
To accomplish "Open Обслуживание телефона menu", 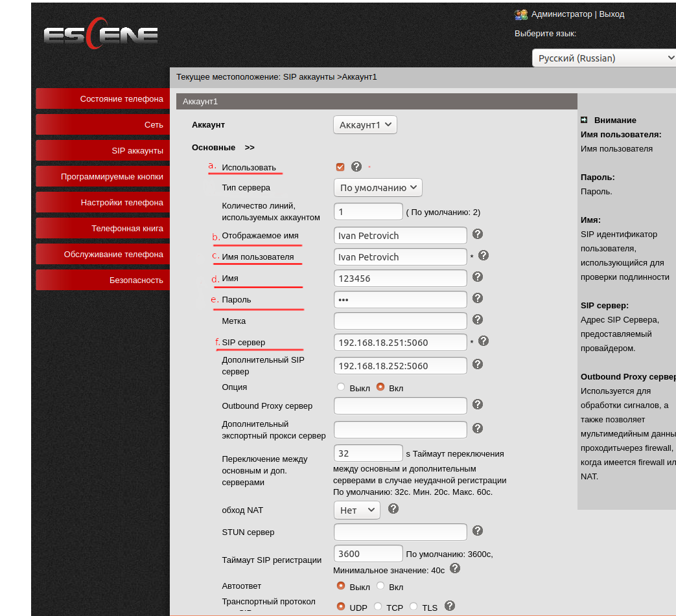I will 102,254.
